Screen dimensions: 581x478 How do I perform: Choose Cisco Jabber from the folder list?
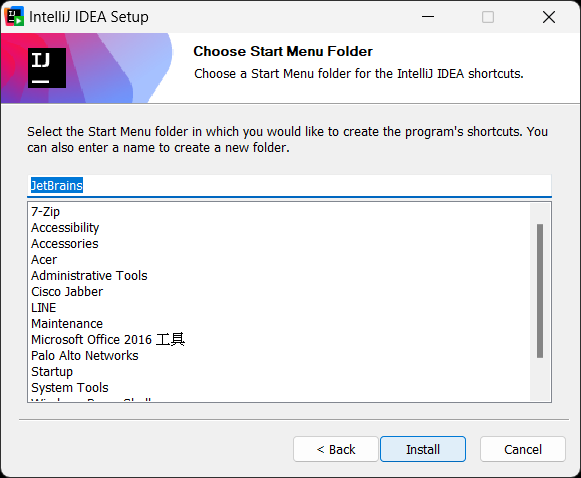coord(67,291)
